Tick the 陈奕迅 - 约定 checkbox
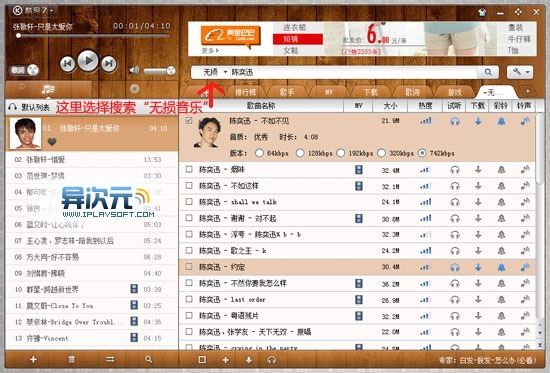This screenshot has width=550, height=373. (189, 267)
